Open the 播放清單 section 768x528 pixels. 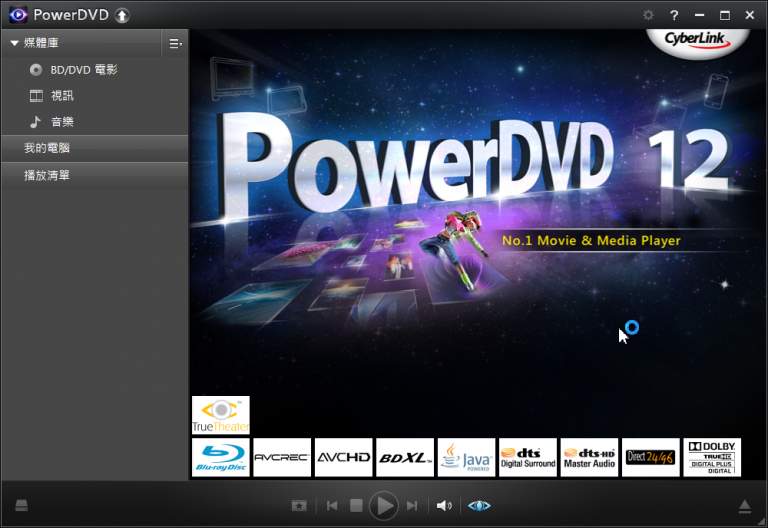point(95,175)
